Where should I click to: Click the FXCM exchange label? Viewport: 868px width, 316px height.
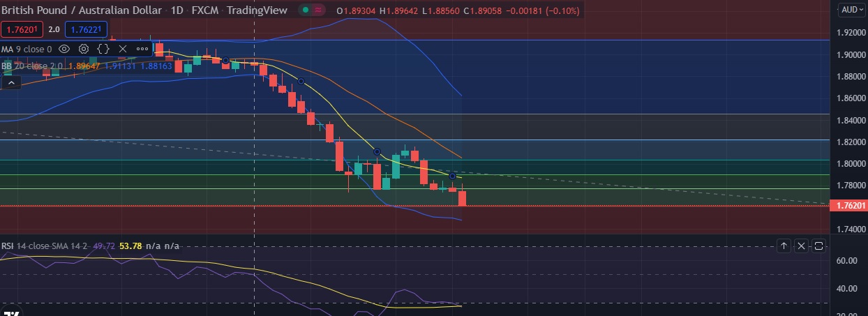pyautogui.click(x=205, y=10)
